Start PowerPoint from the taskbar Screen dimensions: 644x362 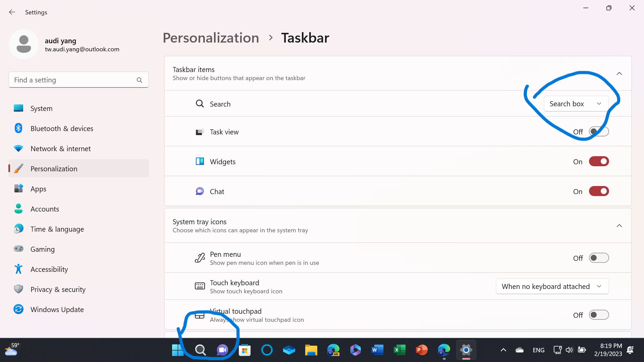pyautogui.click(x=421, y=350)
